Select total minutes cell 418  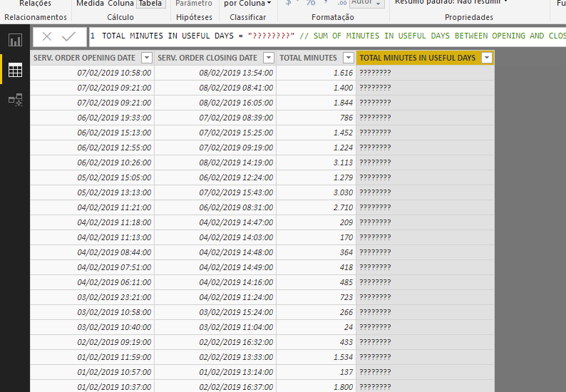317,267
